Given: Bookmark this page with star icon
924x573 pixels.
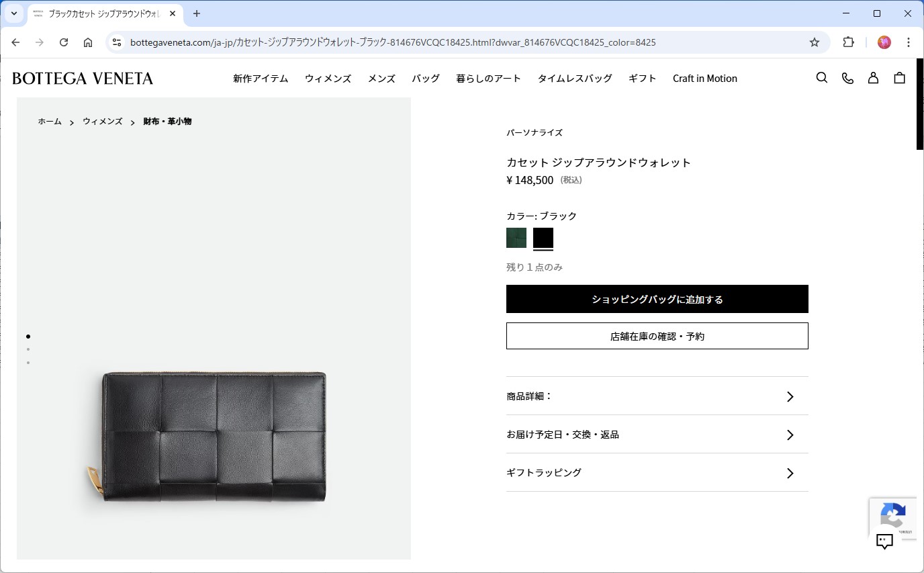Looking at the screenshot, I should click(x=815, y=42).
